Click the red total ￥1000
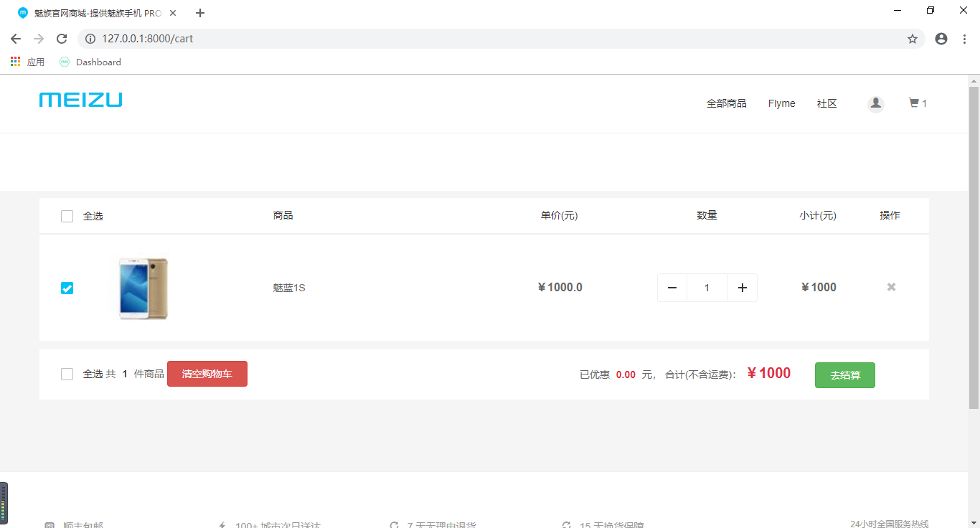 [769, 373]
